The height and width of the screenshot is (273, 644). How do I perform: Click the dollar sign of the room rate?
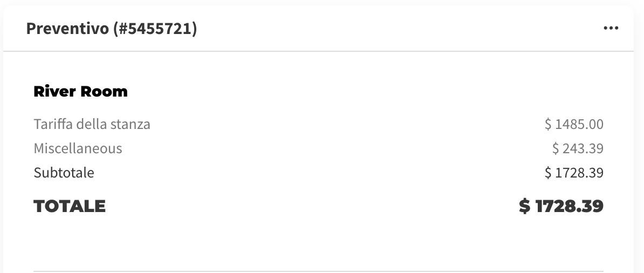click(548, 124)
